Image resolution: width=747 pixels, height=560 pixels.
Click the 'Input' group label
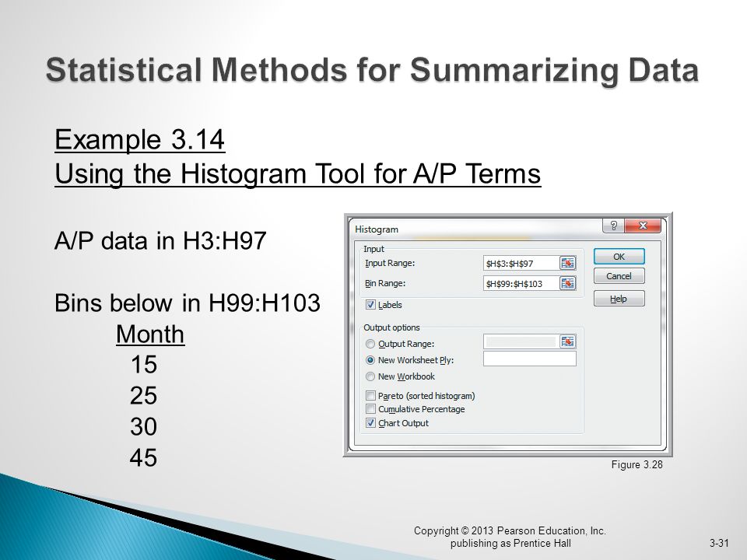coord(373,249)
